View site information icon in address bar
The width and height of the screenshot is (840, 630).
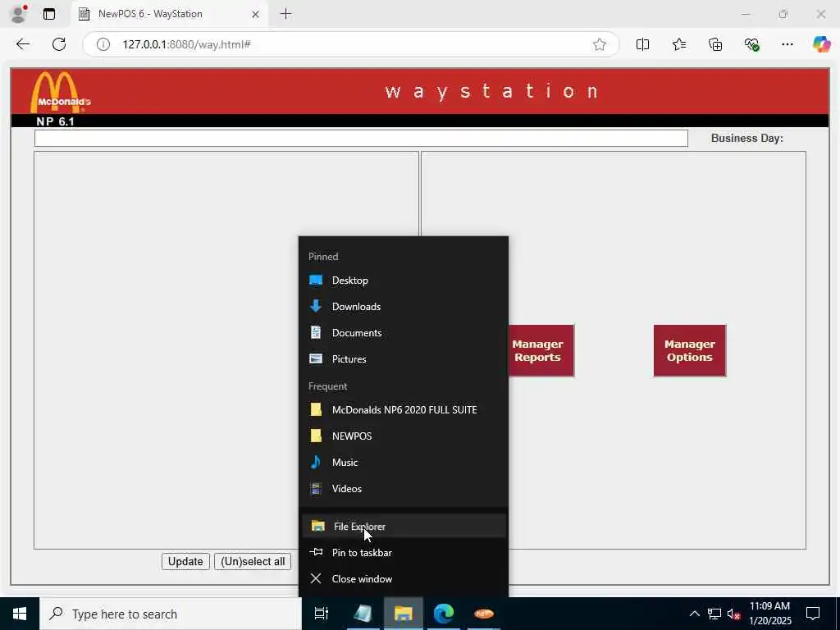103,44
